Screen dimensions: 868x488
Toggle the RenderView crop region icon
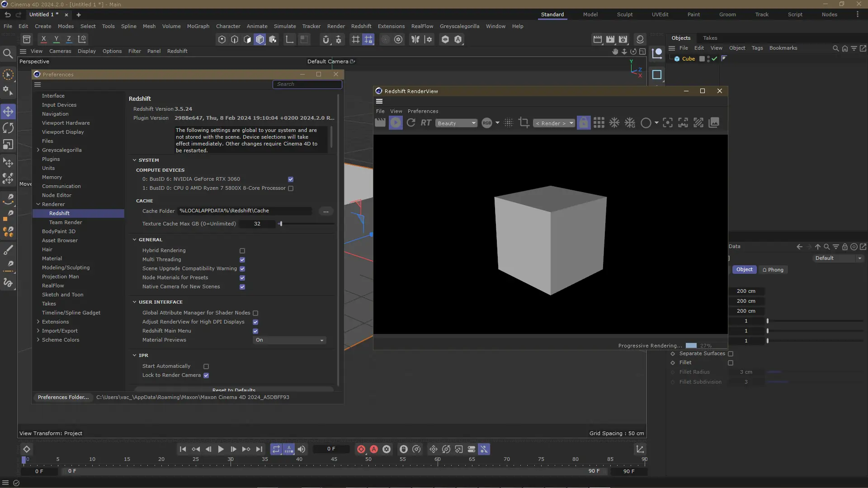(524, 123)
